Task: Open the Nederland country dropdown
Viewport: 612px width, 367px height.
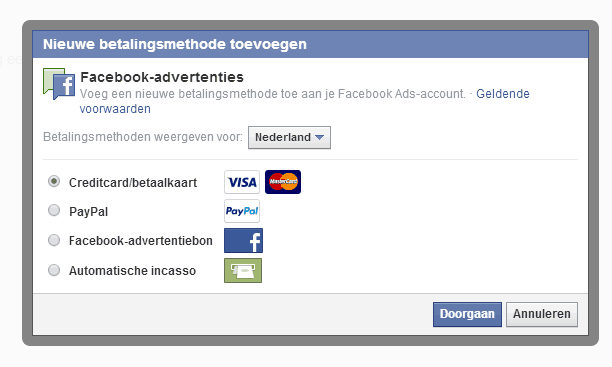Action: pos(289,137)
